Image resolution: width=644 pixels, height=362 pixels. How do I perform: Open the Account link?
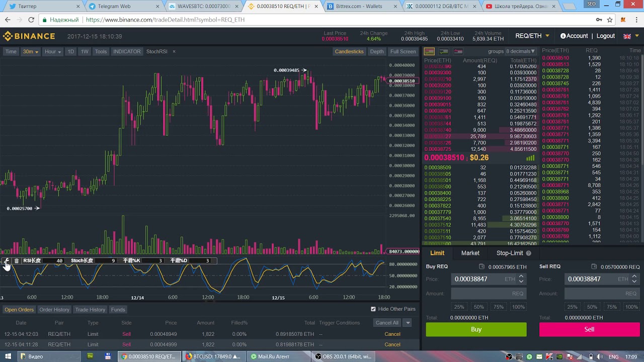pyautogui.click(x=574, y=36)
